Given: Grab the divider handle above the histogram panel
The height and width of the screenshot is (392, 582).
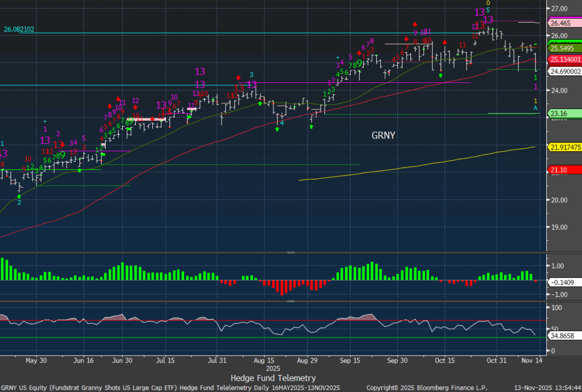Looking at the screenshot, I should 290,252.
